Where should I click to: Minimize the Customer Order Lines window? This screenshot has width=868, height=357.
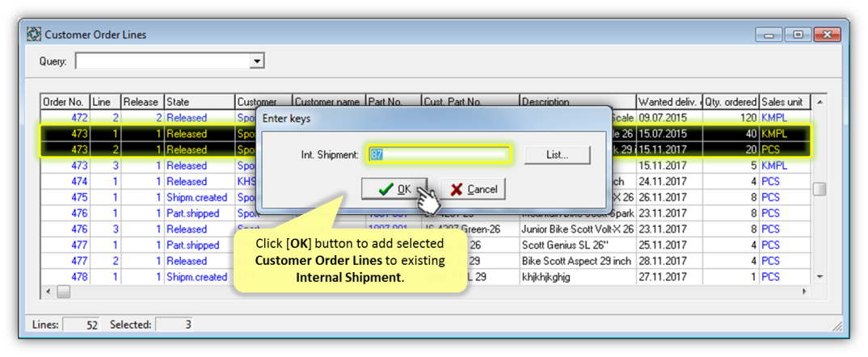point(769,35)
